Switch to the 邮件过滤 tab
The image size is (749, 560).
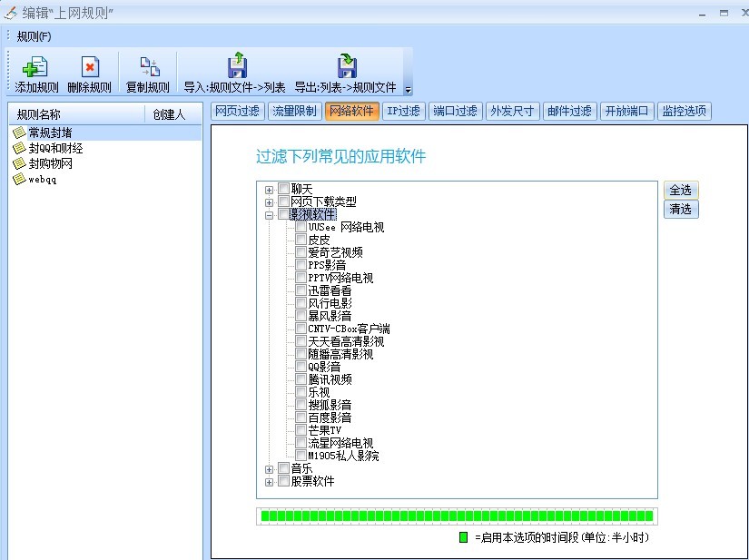(x=570, y=112)
